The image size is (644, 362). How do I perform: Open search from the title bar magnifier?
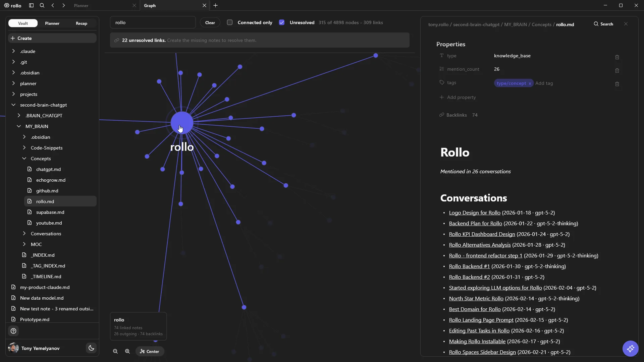42,5
